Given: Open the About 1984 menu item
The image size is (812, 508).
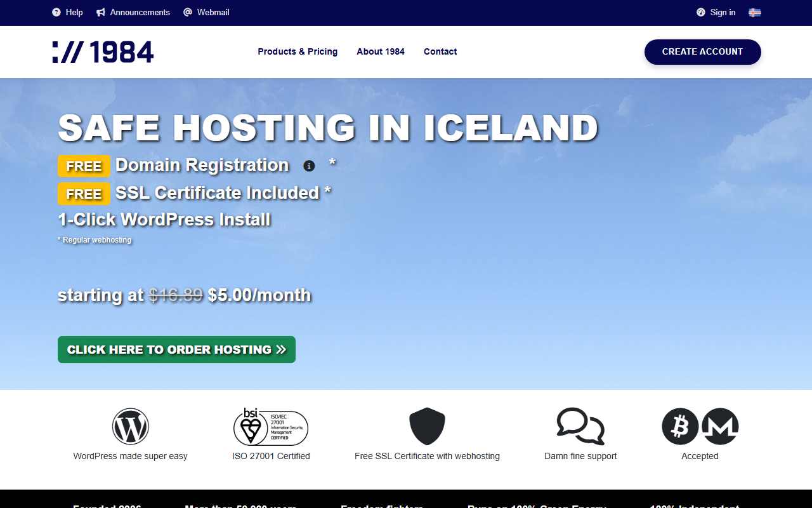Looking at the screenshot, I should point(381,51).
